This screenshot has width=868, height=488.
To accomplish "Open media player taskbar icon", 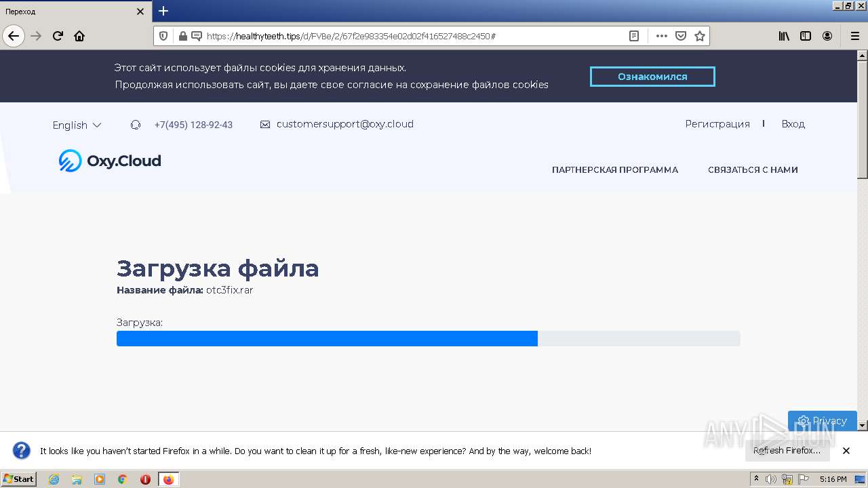I will tap(100, 479).
